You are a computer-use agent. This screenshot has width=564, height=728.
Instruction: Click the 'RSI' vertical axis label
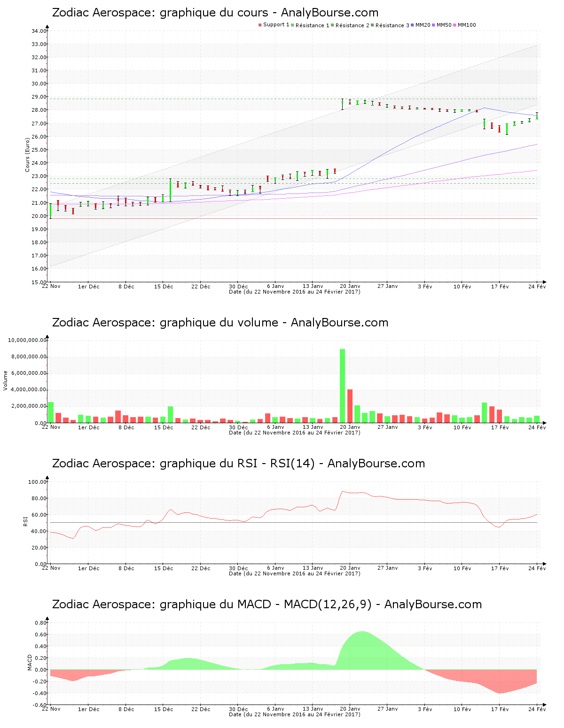[x=25, y=521]
